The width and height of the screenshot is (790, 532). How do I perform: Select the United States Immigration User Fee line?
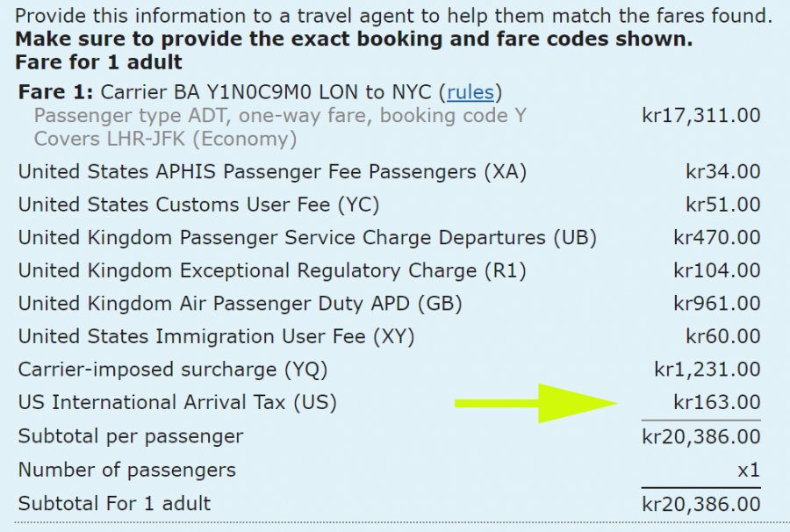(x=216, y=336)
